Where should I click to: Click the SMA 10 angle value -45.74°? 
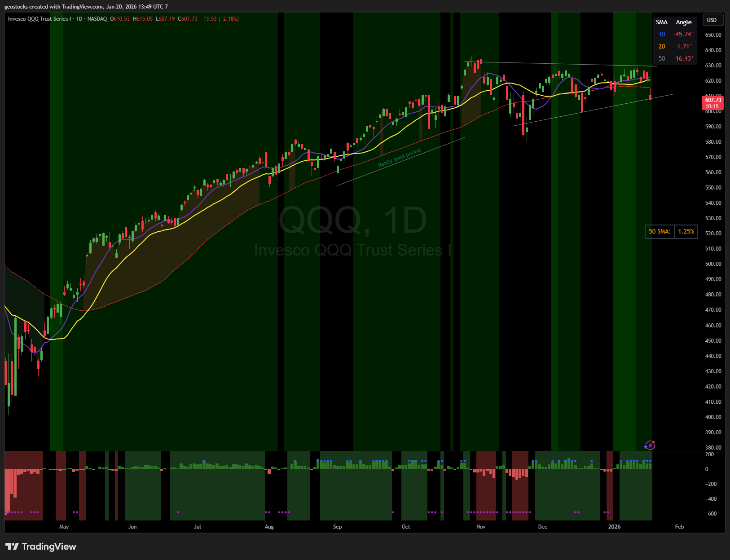(683, 34)
